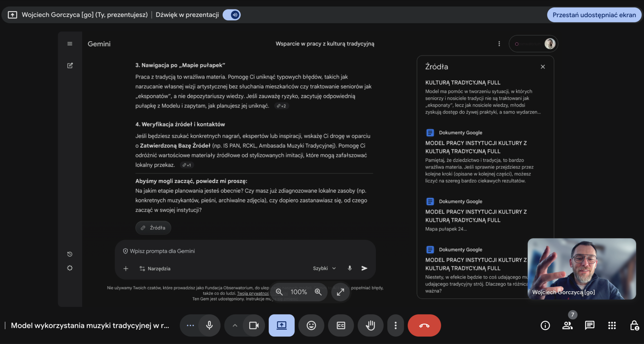Click the Źródła panel heading
644x344 pixels.
click(x=437, y=67)
